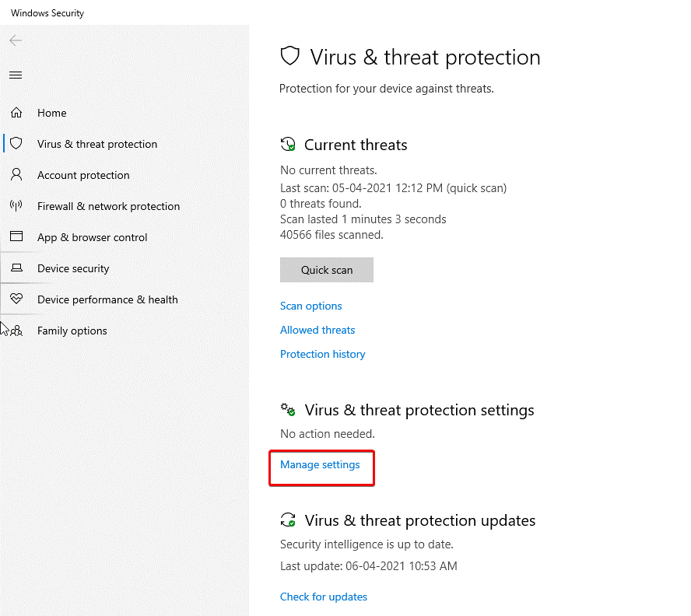
Task: Click the Current threats status icon
Action: tap(288, 144)
